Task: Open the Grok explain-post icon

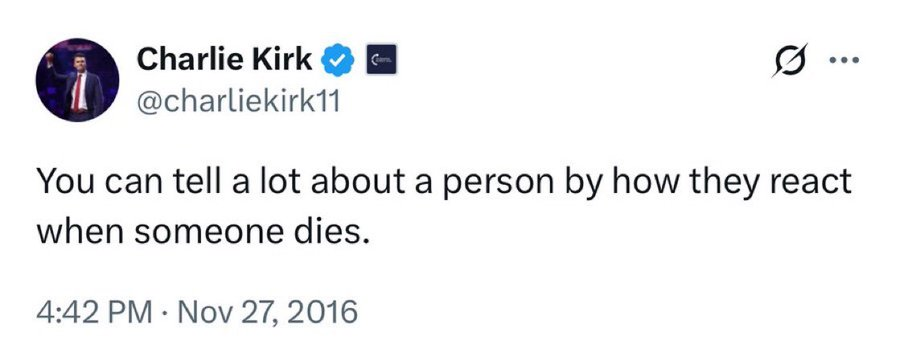Action: coord(790,60)
